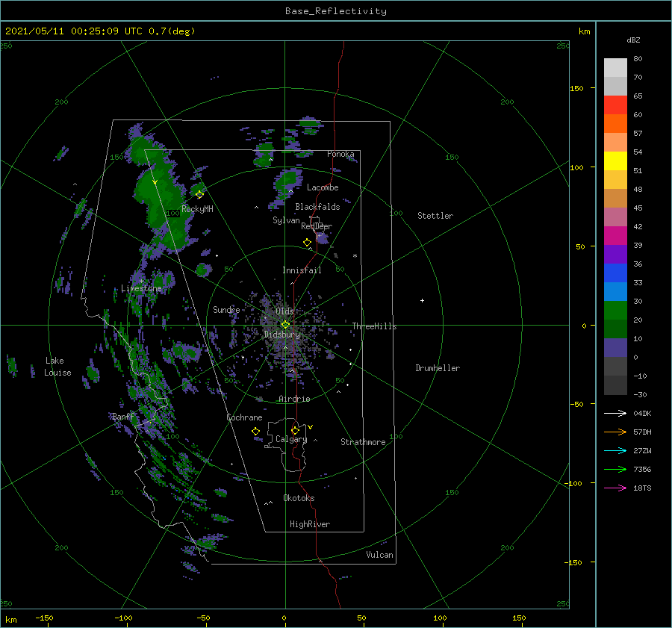Click the purple 36-39 dBZ swatch

[615, 255]
